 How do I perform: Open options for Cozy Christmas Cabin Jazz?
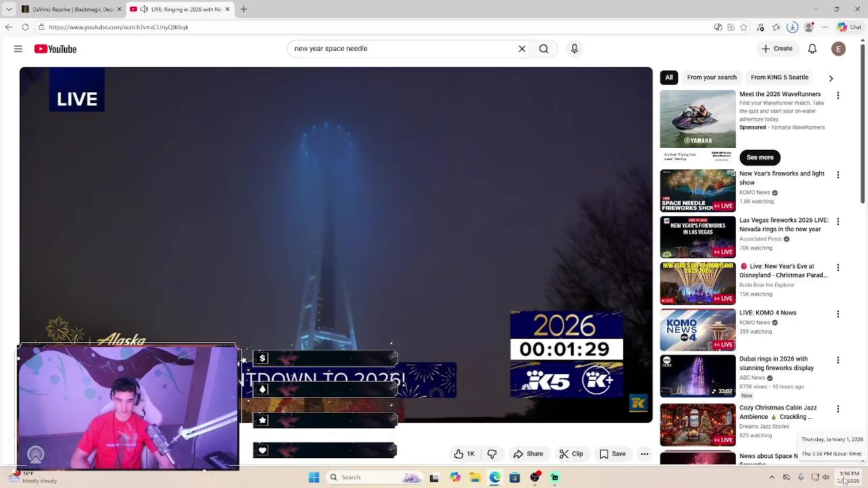838,409
